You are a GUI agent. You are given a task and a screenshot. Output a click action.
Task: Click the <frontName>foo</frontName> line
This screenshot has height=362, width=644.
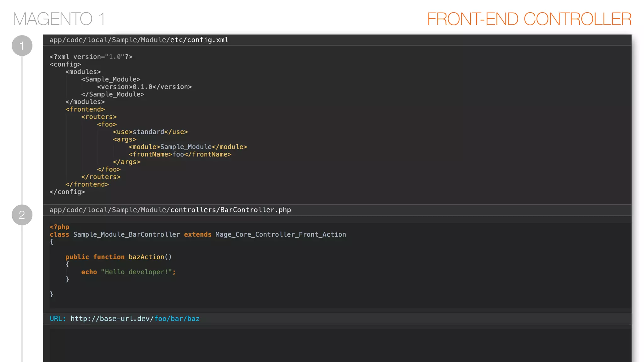[180, 155]
